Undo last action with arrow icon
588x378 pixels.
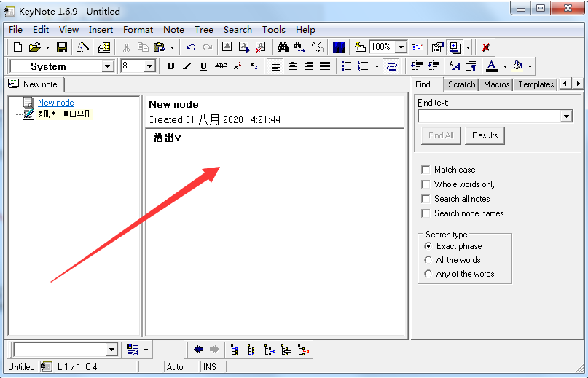coord(190,47)
